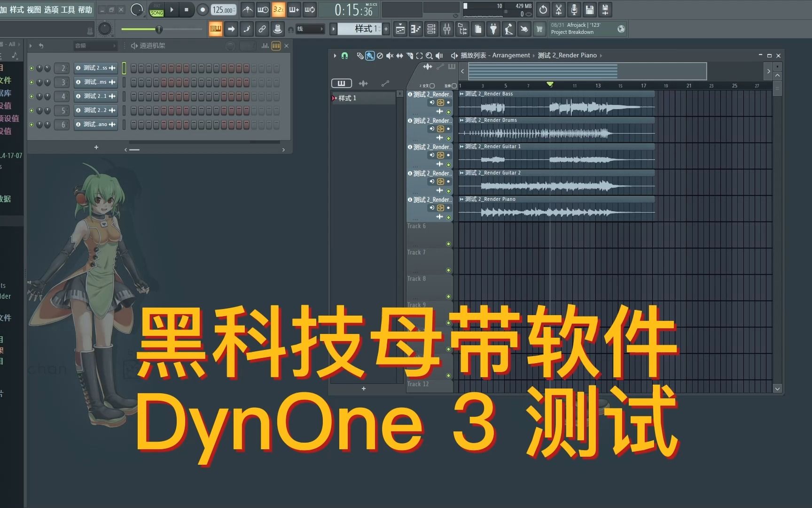Viewport: 812px width, 508px height.
Task: Open the 选项 menu
Action: [51, 9]
